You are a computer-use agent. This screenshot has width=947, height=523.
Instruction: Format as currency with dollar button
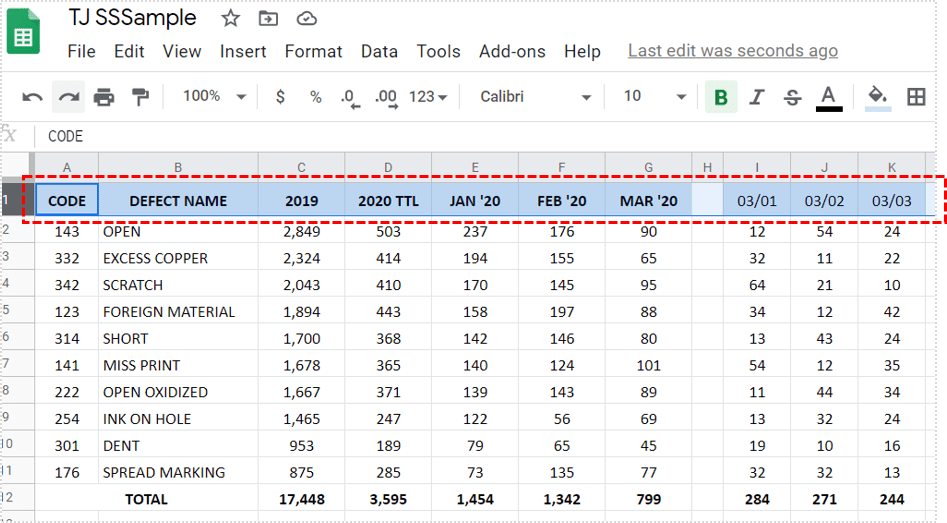(280, 97)
